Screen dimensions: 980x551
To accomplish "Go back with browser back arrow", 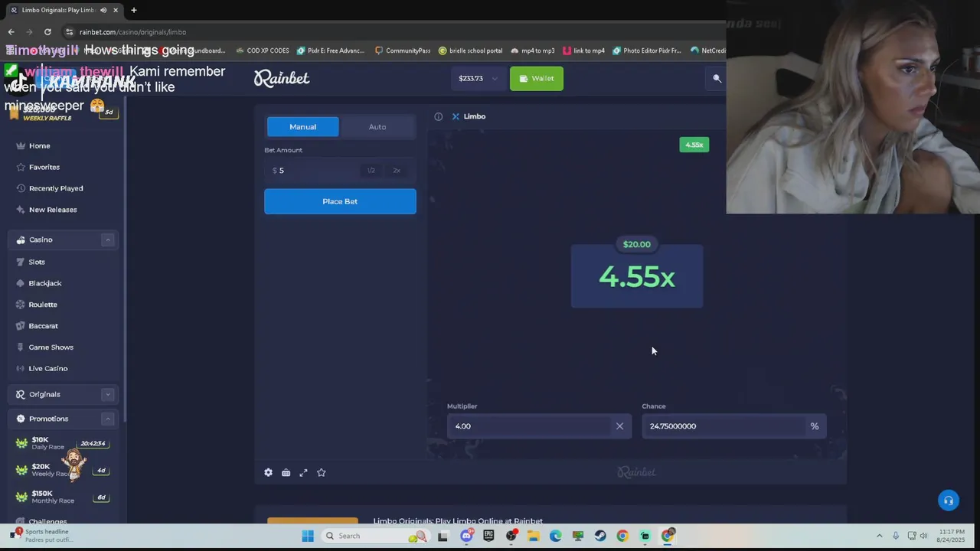I will 11,32.
